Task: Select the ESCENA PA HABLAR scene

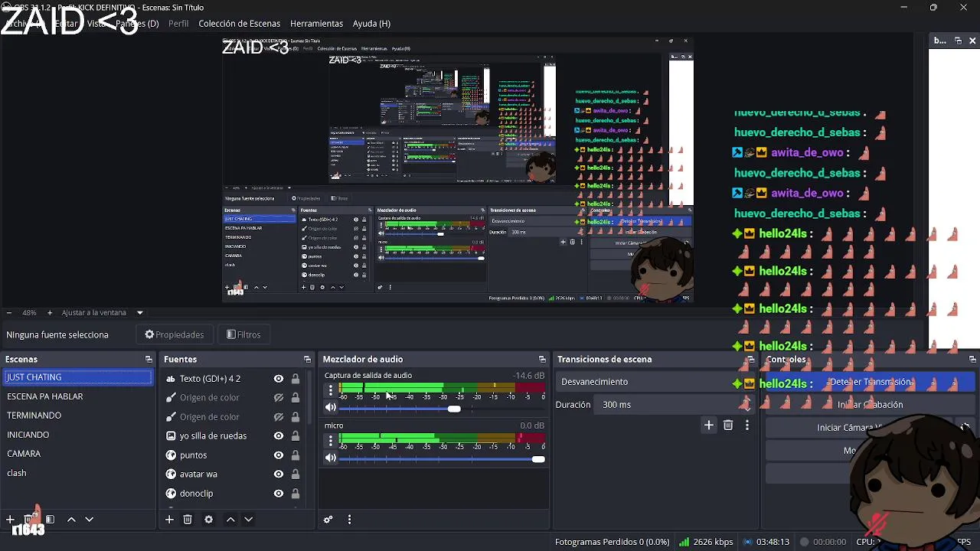Action: click(78, 396)
